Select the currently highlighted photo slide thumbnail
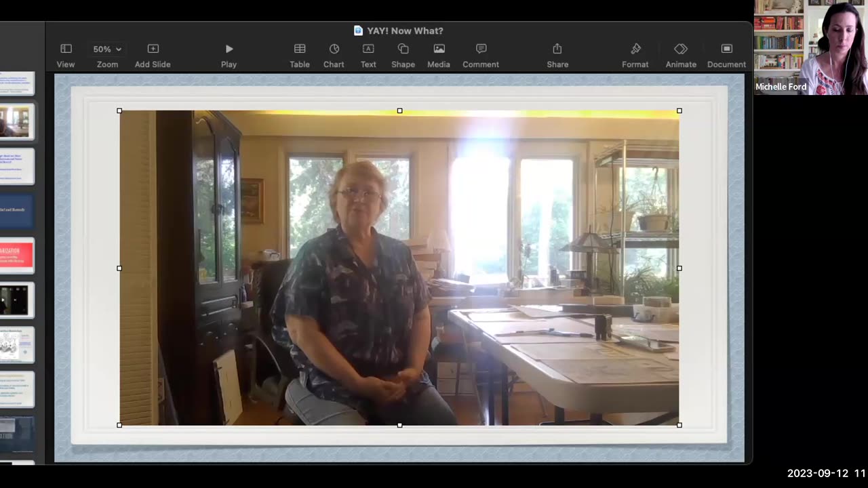Image resolution: width=868 pixels, height=488 pixels. coord(17,122)
